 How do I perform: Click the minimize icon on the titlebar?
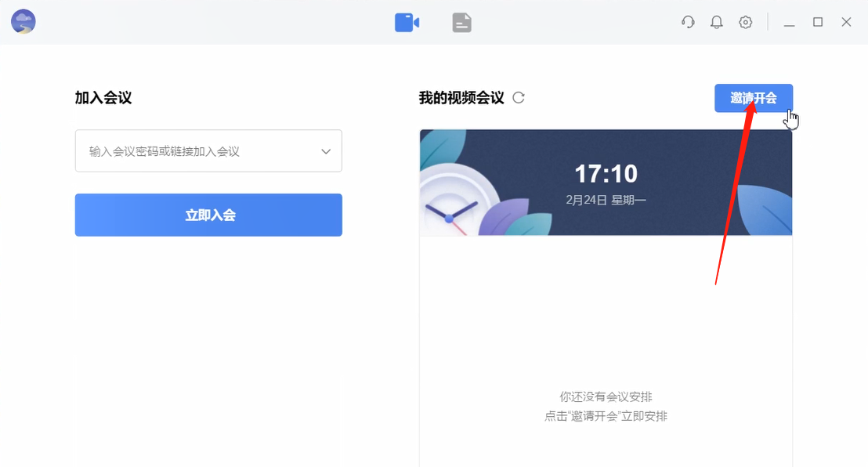pos(789,22)
